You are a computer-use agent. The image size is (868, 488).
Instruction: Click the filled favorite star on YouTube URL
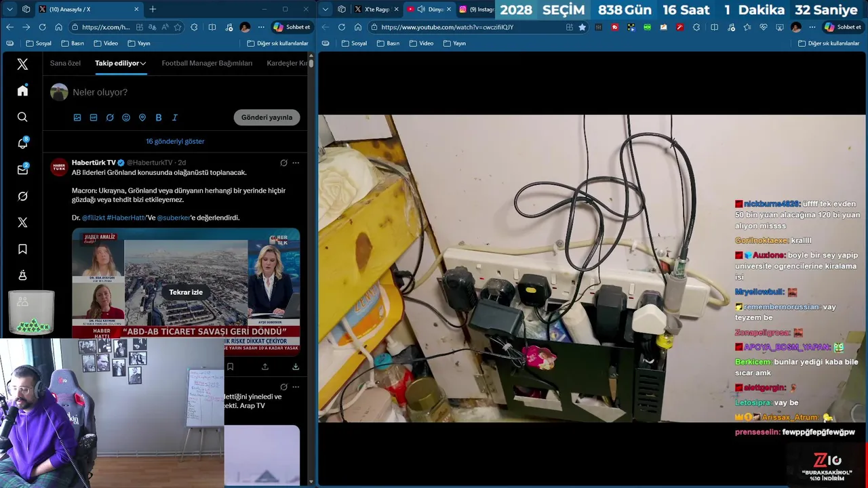tap(582, 27)
